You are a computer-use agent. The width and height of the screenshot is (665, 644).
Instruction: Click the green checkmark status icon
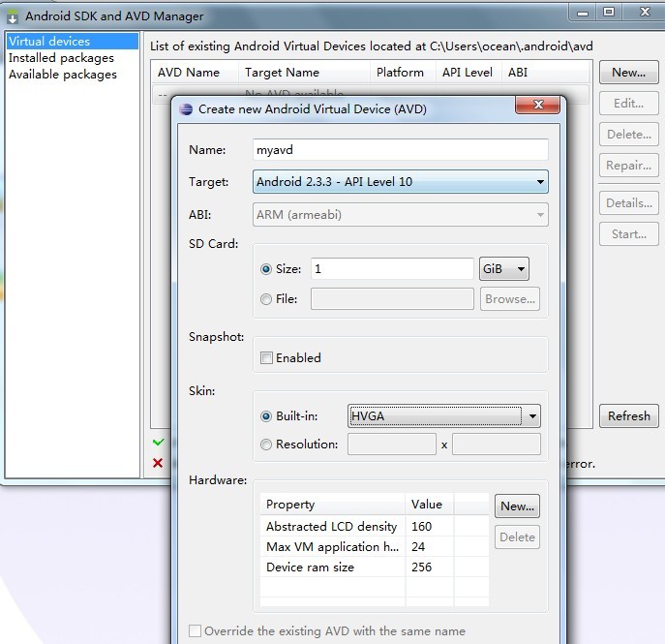click(158, 442)
